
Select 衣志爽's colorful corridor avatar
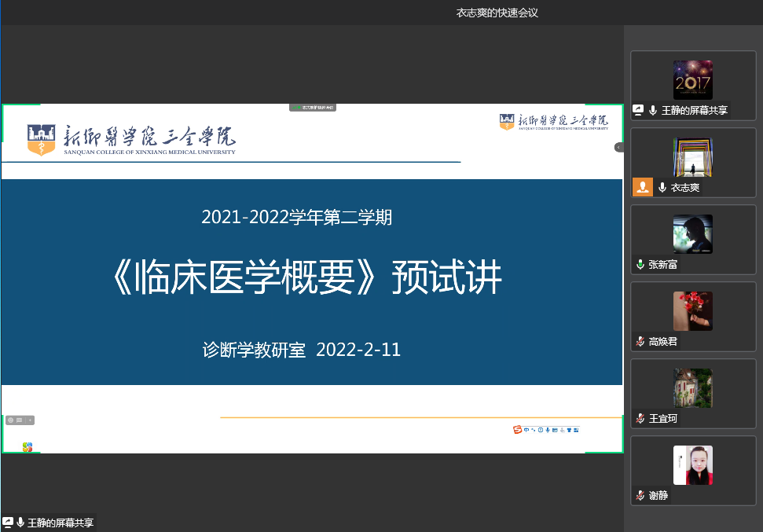[x=692, y=157]
